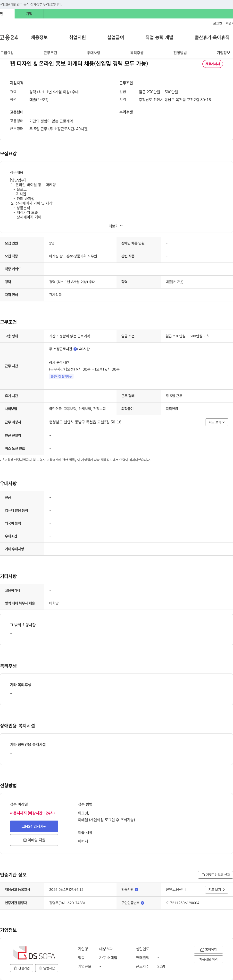This screenshot has height=980, width=233.
Task: Click the 가구 소매업 industry value
Action: tap(108, 958)
